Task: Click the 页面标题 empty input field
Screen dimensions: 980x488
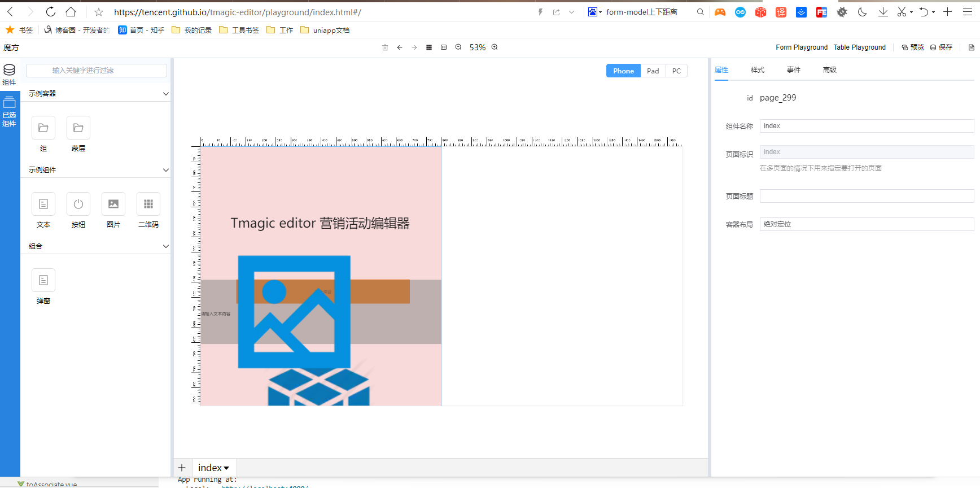Action: 867,196
